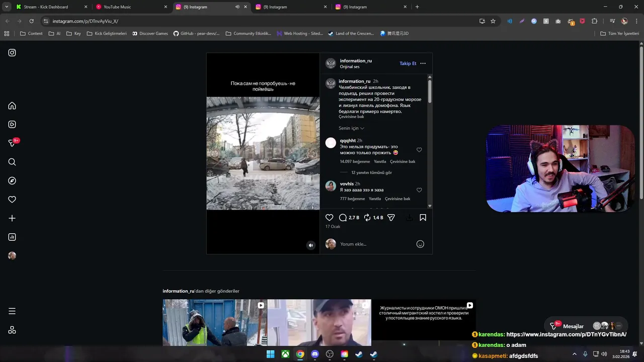
Task: Open profile avatar in Instagram sidebar
Action: pos(12,256)
